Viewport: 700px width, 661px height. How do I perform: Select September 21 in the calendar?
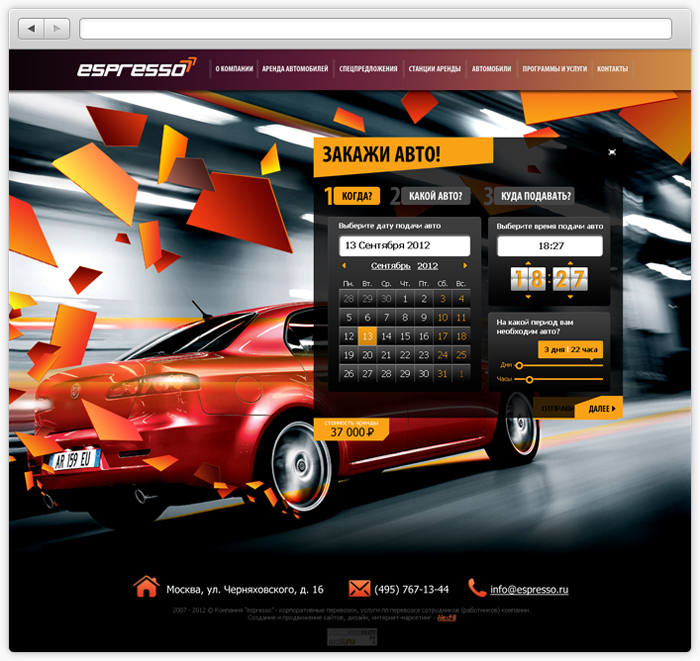386,355
